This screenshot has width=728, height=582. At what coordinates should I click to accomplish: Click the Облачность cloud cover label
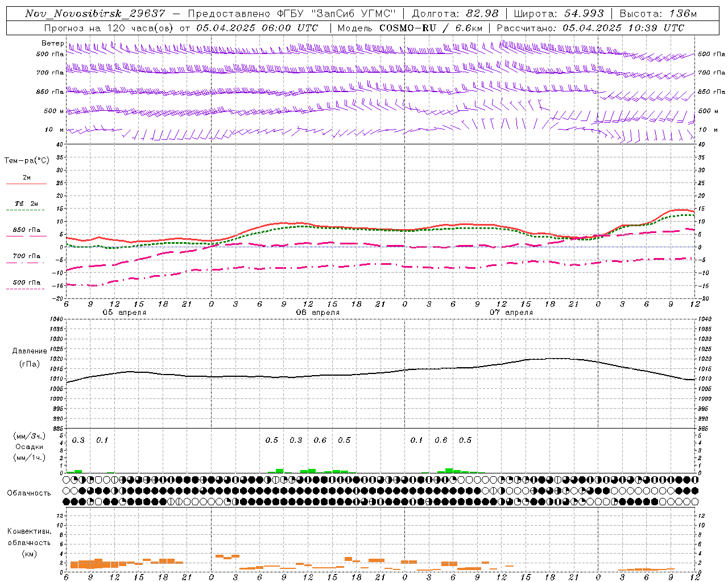click(29, 493)
